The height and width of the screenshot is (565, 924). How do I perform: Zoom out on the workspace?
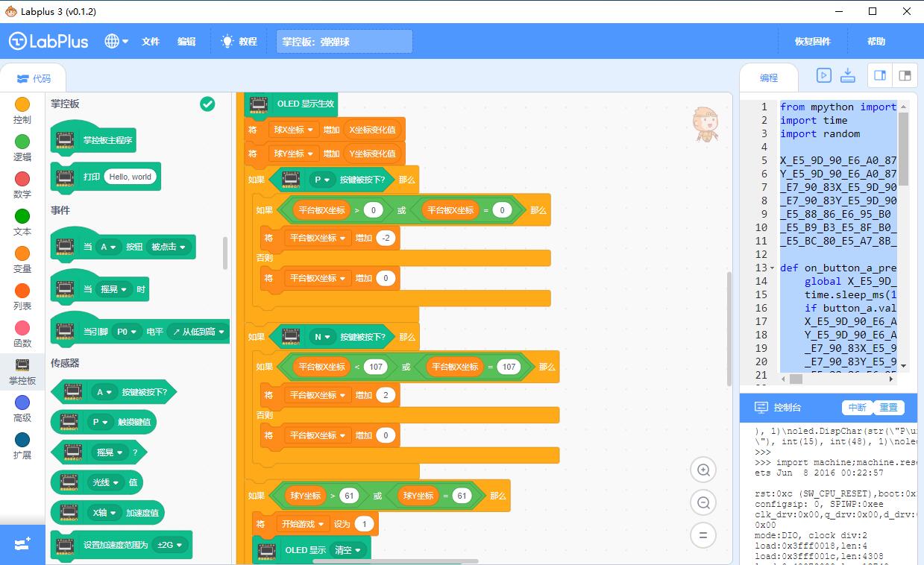(x=703, y=502)
